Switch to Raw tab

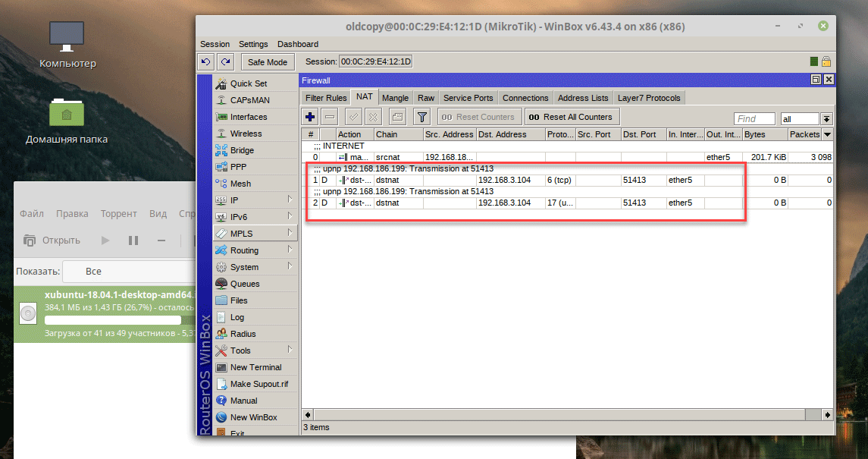(x=426, y=98)
